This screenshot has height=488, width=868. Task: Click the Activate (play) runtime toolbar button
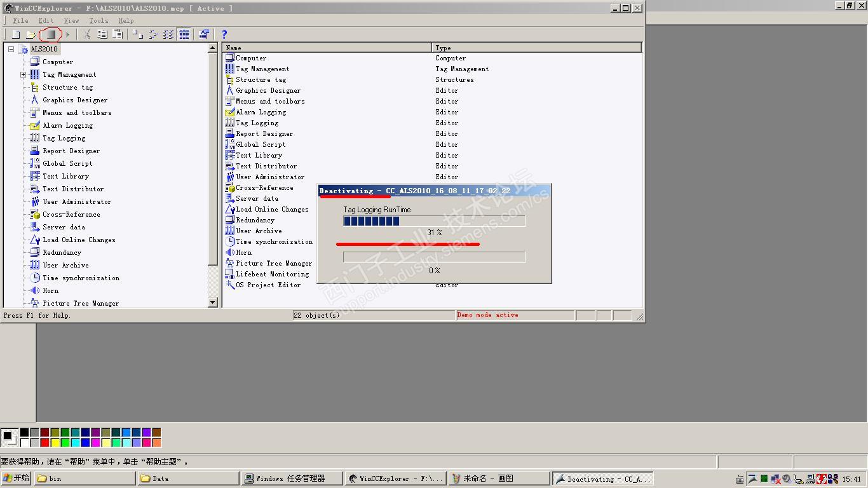pos(67,34)
